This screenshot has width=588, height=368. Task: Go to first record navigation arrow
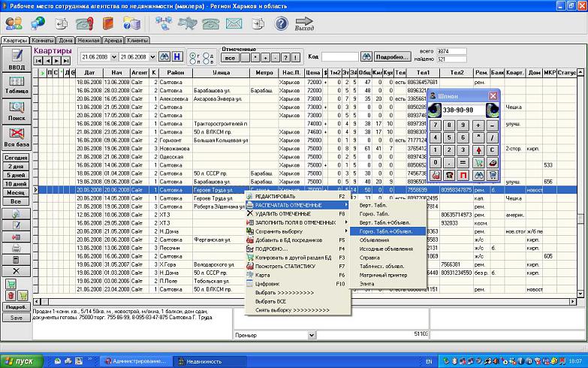tap(38, 60)
